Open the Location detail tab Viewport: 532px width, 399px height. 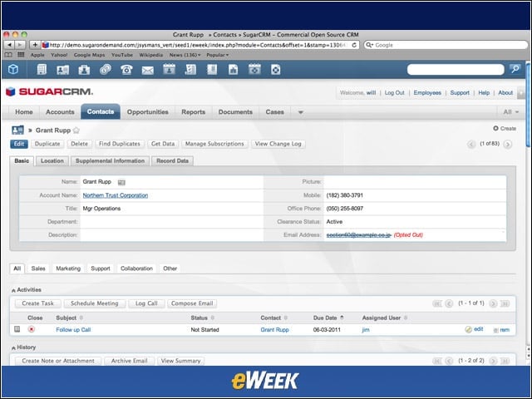click(x=52, y=160)
